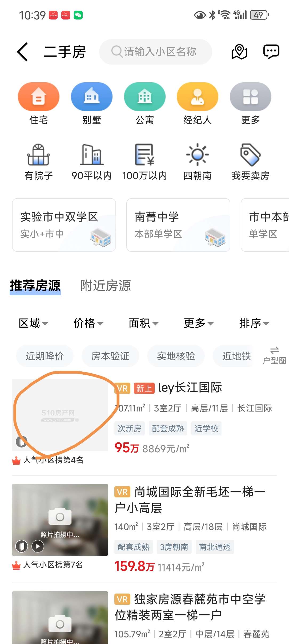Open the 经纪人 agent icon
289x644 pixels.
[198, 97]
